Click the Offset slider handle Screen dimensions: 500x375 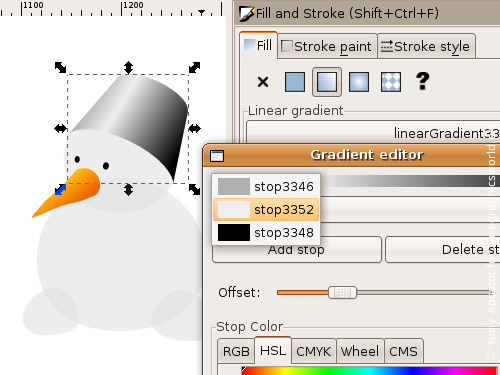pos(342,293)
